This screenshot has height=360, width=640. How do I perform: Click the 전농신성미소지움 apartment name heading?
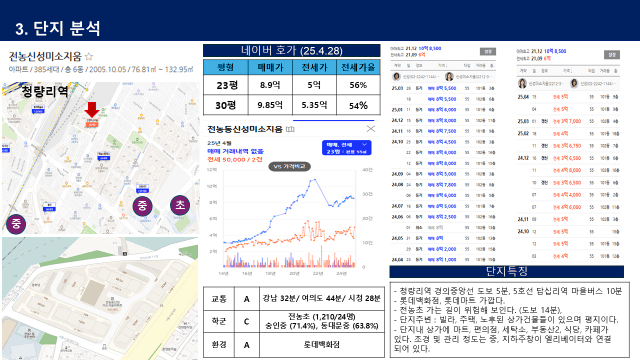(45, 56)
